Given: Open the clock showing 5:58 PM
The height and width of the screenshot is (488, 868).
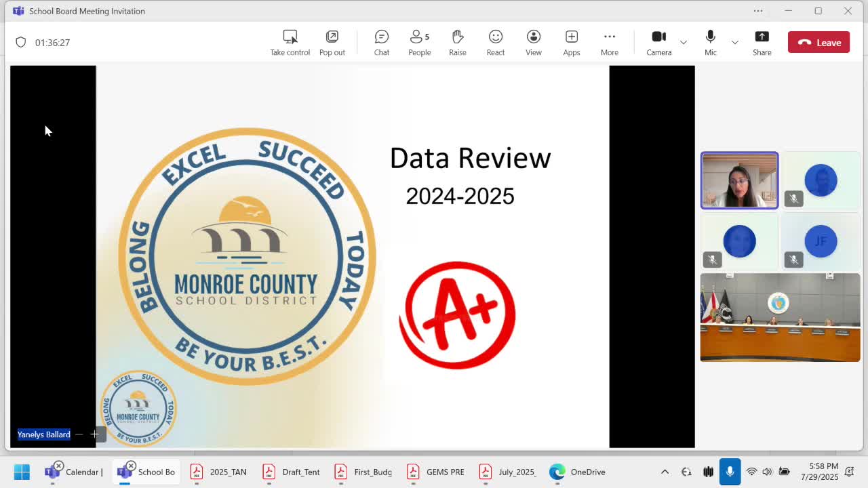Looking at the screenshot, I should [x=819, y=472].
